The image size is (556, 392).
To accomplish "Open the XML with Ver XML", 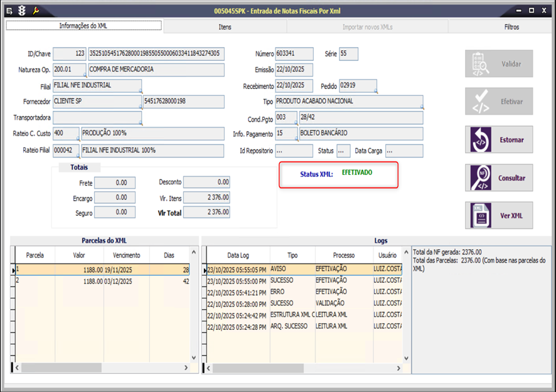I will (499, 216).
